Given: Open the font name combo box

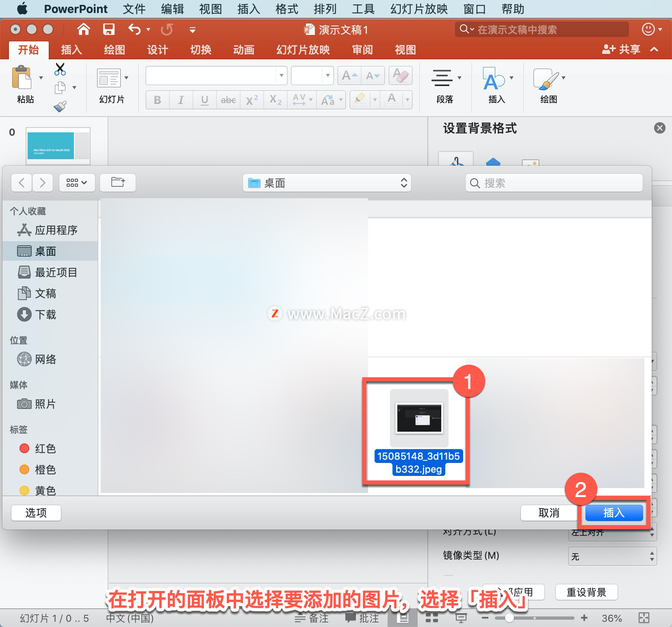Looking at the screenshot, I should point(216,76).
